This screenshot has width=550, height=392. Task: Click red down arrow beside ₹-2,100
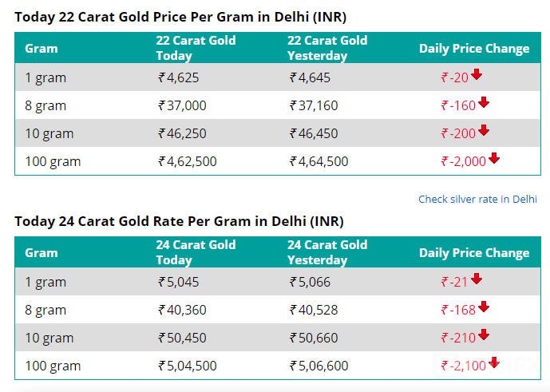pos(494,363)
